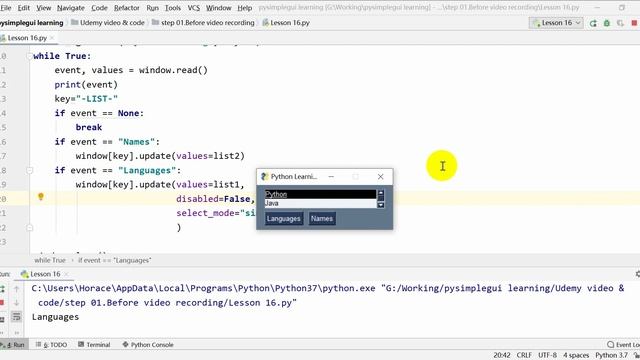Click the up arrow in Run console

pos(16,289)
